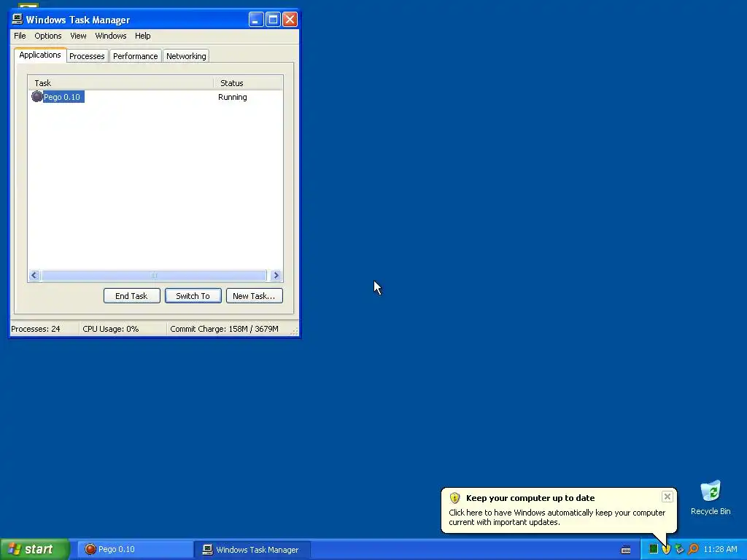Minimize the Task Manager window
Image resolution: width=747 pixels, height=560 pixels.
coord(256,20)
